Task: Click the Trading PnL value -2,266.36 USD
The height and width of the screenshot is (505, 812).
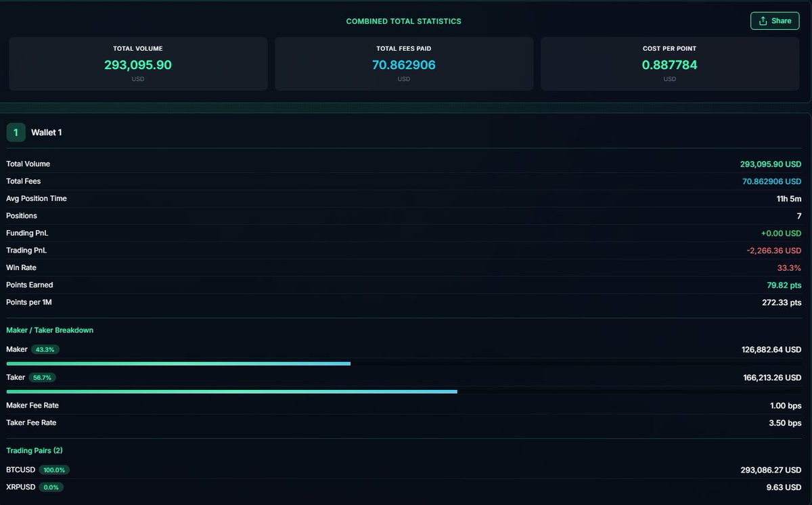Action: (773, 250)
